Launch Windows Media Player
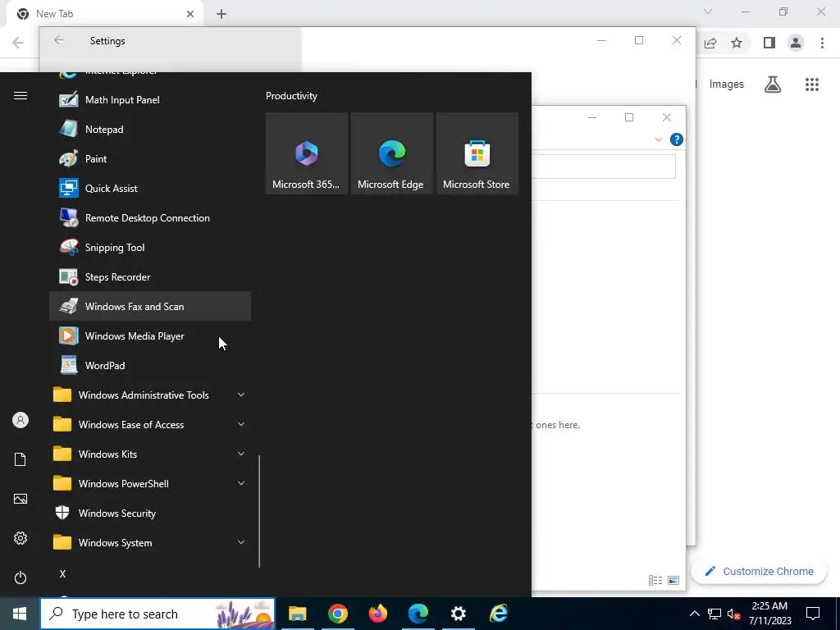840x630 pixels. [x=150, y=336]
